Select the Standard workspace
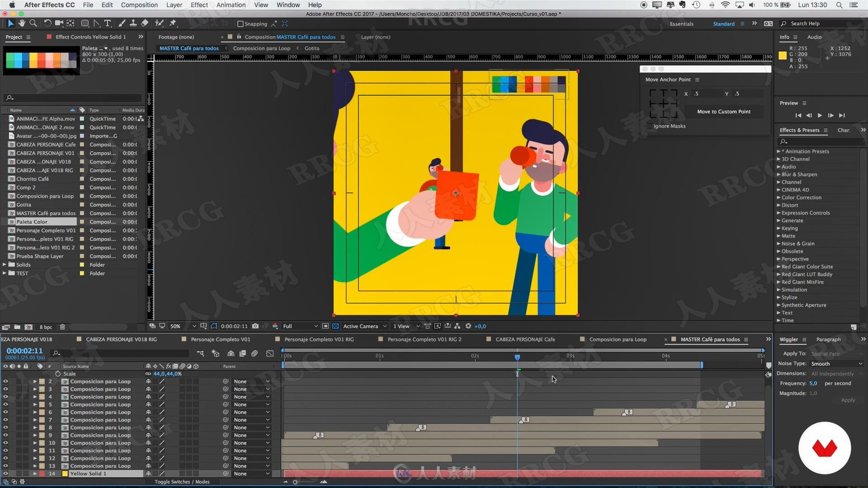868x488 pixels. 723,23
